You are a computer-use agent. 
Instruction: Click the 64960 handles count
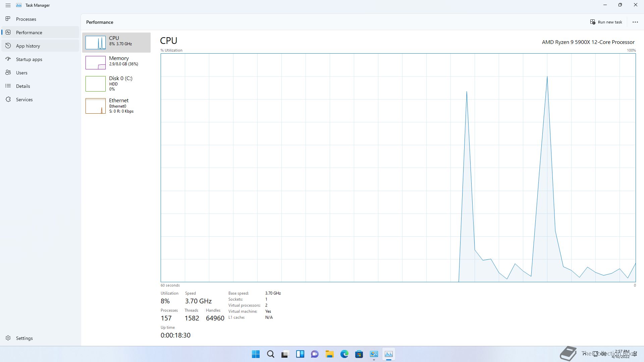pos(215,318)
